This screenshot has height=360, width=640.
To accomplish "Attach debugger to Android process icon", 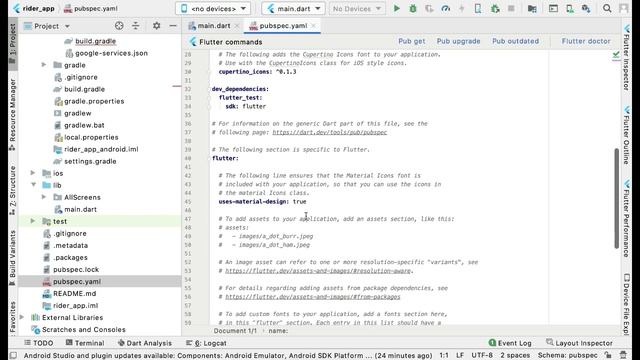I will (495, 9).
